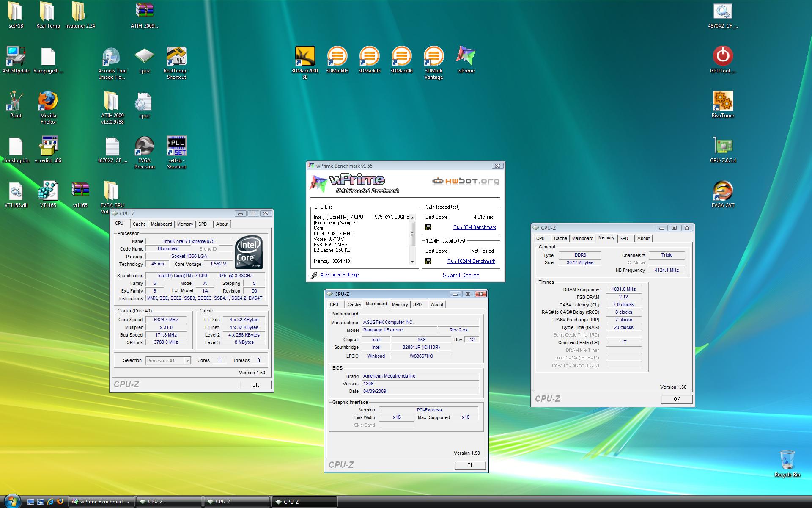Click Internet Explorer quick launch icon

tap(50, 501)
